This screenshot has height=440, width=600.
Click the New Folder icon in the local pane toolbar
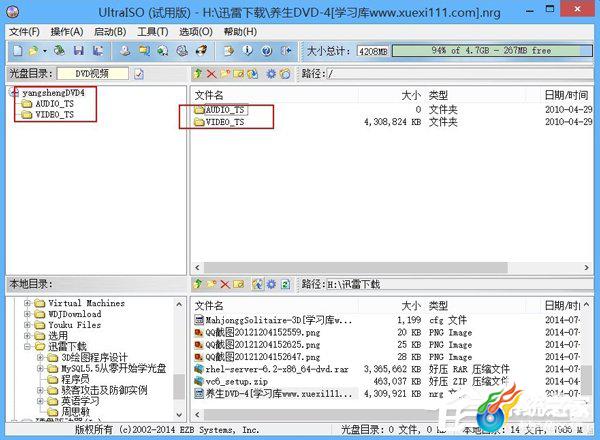tap(211, 284)
